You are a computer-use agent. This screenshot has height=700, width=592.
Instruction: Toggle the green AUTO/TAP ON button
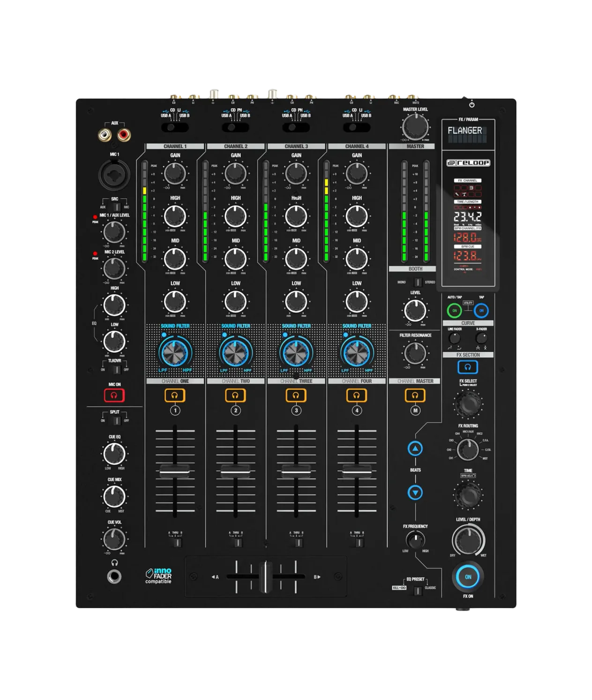coord(454,310)
